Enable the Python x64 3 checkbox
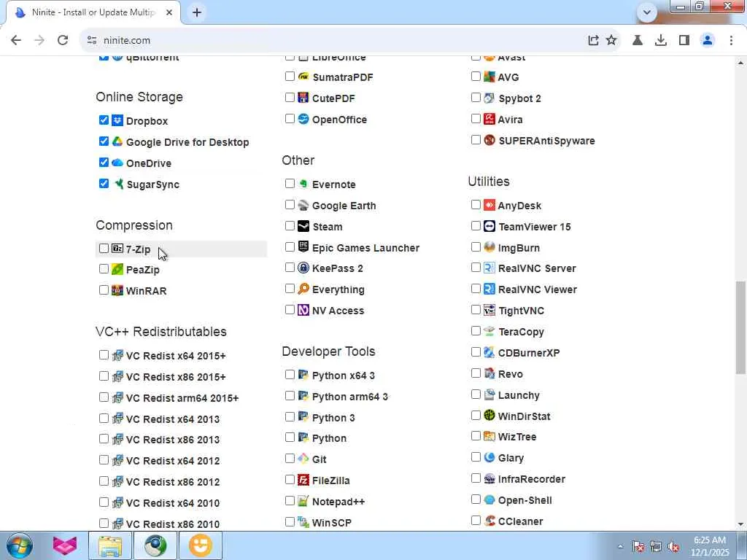Viewport: 747px width, 560px height. click(290, 374)
